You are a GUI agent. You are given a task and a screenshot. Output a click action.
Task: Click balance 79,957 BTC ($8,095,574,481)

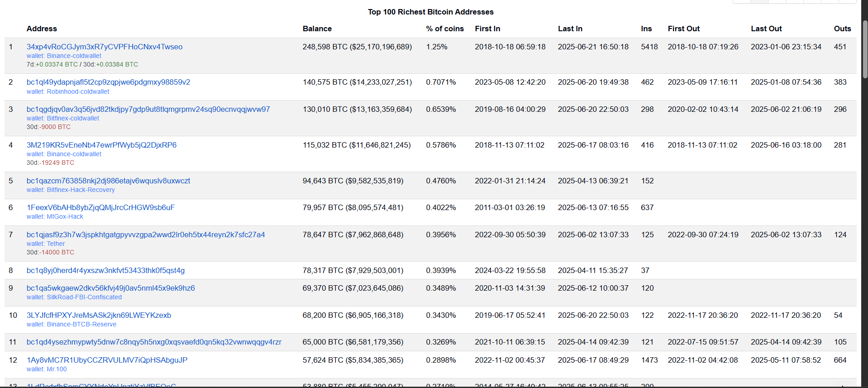353,207
